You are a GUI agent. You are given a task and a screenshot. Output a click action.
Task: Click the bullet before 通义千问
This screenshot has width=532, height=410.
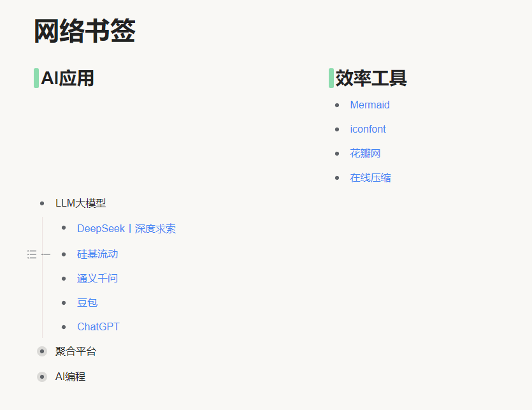point(64,279)
